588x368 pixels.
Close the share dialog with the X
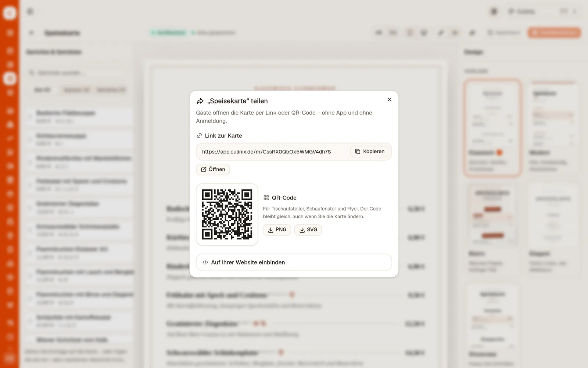[x=390, y=100]
